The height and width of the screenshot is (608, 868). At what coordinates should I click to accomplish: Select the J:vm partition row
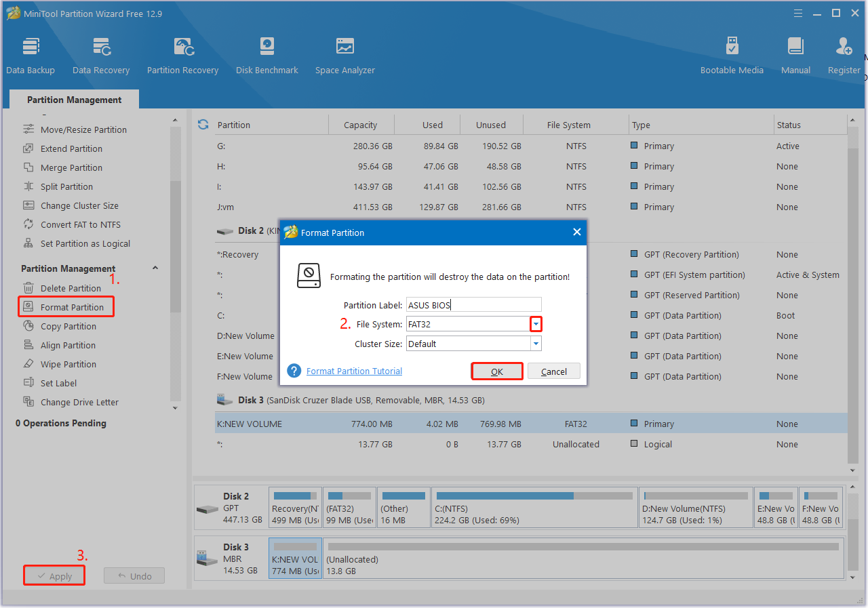click(531, 207)
